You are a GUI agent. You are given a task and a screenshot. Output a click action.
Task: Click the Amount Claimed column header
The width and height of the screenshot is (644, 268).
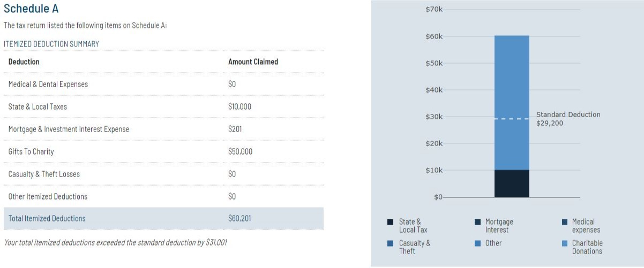(253, 62)
